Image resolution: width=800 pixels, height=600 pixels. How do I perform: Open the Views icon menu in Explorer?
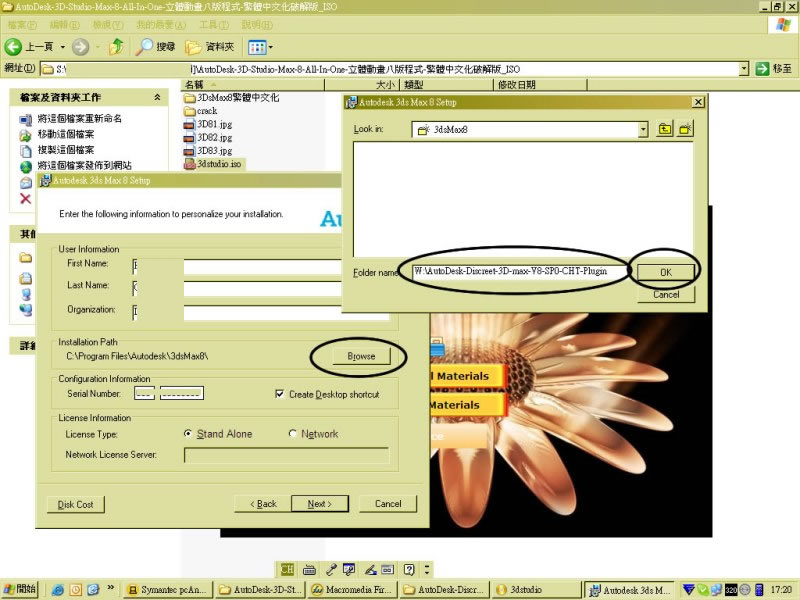click(x=257, y=47)
